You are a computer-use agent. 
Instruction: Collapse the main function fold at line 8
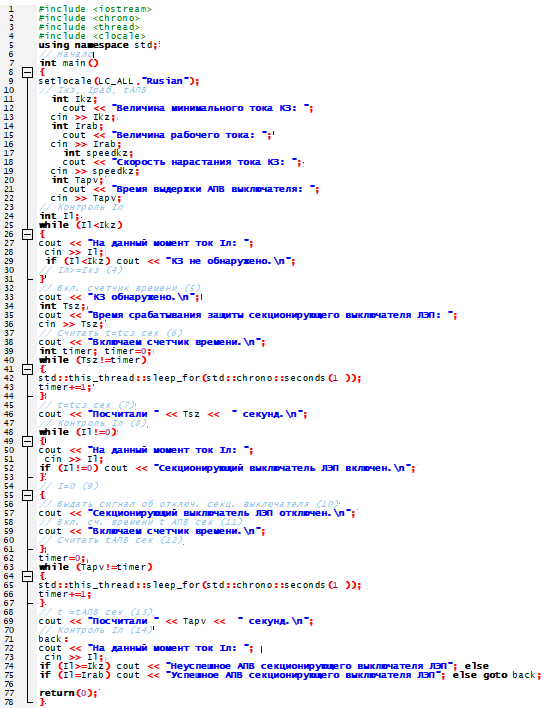coord(28,72)
